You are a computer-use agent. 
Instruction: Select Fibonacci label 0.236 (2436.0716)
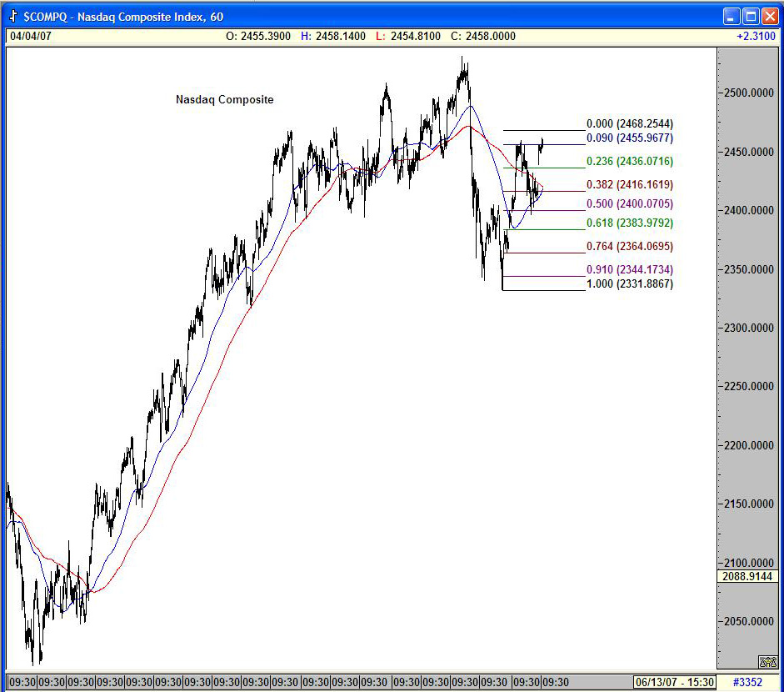(x=630, y=161)
